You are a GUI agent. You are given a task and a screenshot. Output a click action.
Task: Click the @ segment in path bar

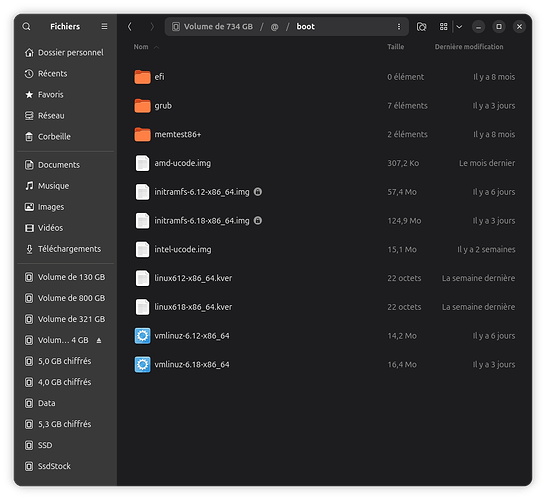[x=274, y=27]
